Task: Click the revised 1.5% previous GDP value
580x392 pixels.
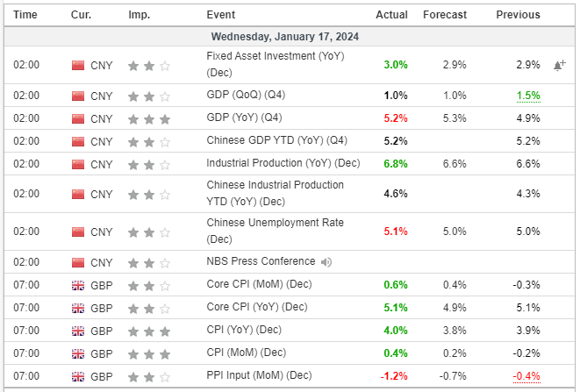Action: tap(526, 96)
